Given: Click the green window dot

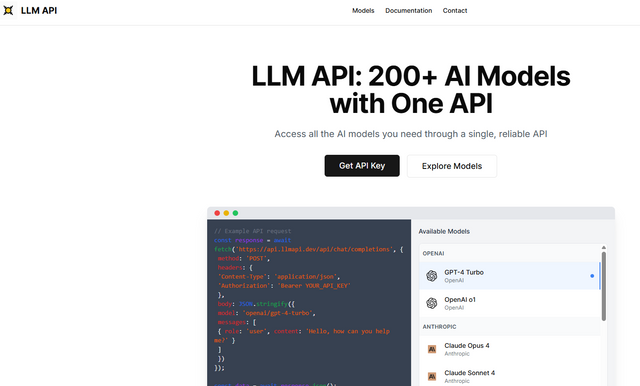Looking at the screenshot, I should pyautogui.click(x=235, y=213).
